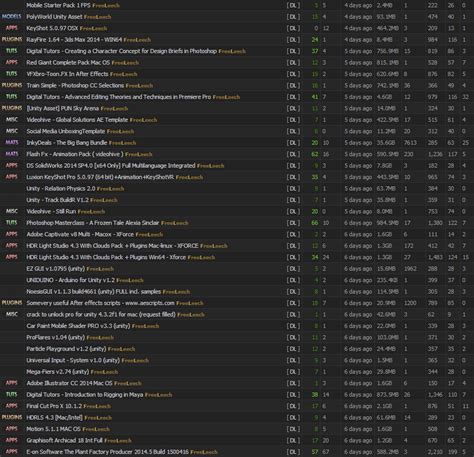Click APPS icon beside DS SolidWorks 2014

click(x=11, y=165)
